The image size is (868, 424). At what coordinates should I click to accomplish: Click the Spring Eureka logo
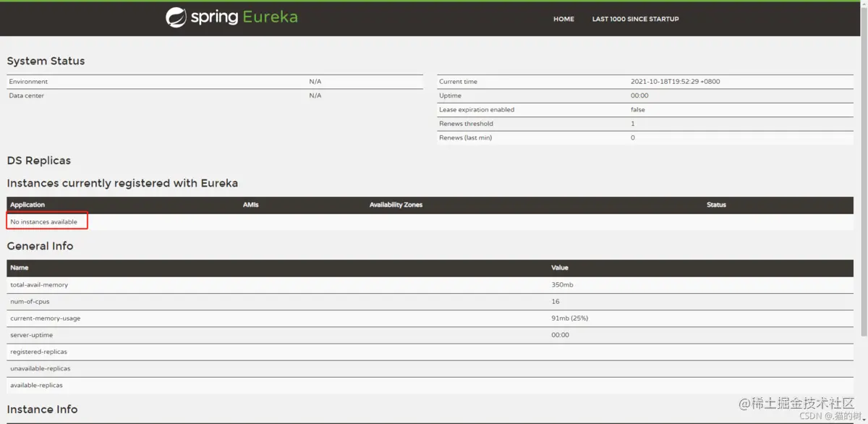click(231, 17)
